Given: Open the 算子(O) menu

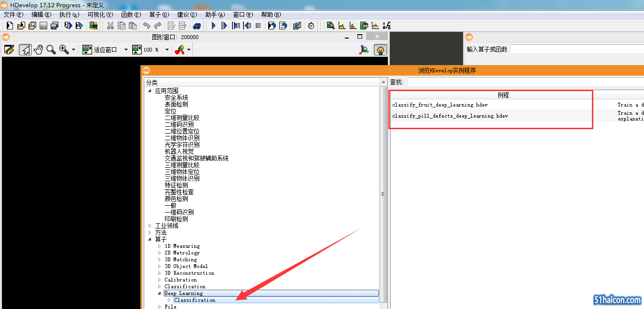Looking at the screenshot, I should pyautogui.click(x=159, y=14).
